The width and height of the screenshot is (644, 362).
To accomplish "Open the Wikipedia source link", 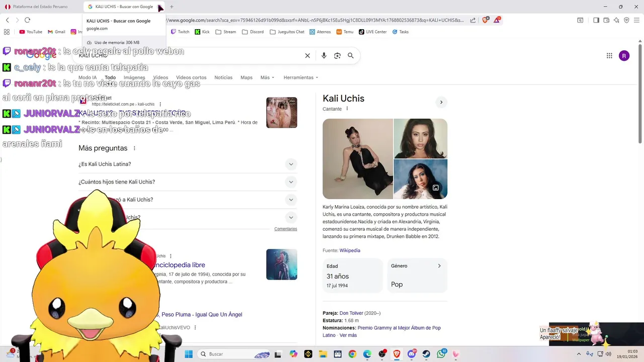I will tap(350, 250).
